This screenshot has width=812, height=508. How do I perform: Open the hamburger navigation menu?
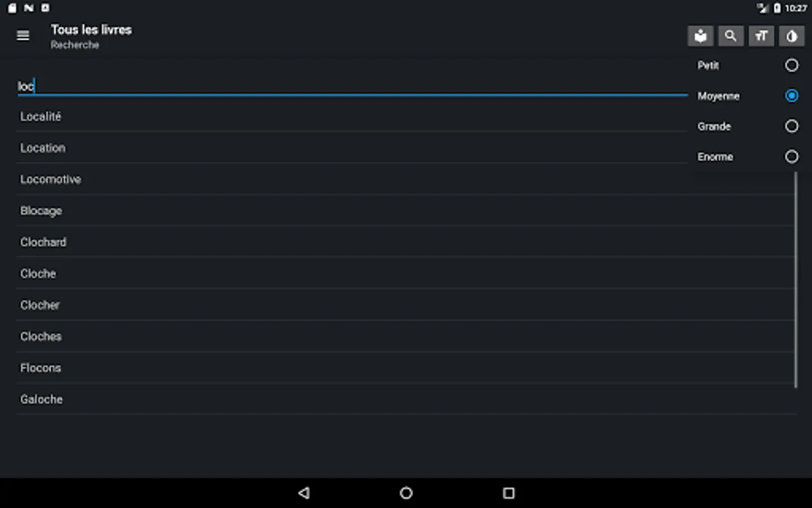click(x=23, y=36)
